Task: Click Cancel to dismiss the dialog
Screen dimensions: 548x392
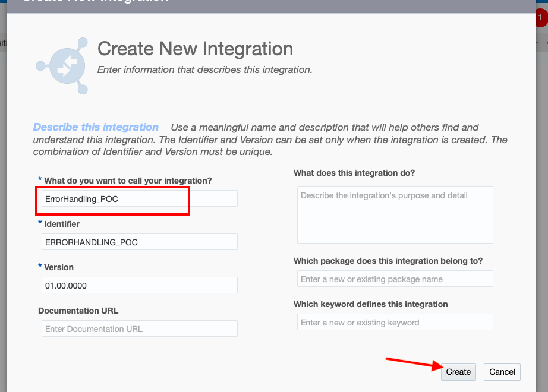Action: click(x=502, y=372)
